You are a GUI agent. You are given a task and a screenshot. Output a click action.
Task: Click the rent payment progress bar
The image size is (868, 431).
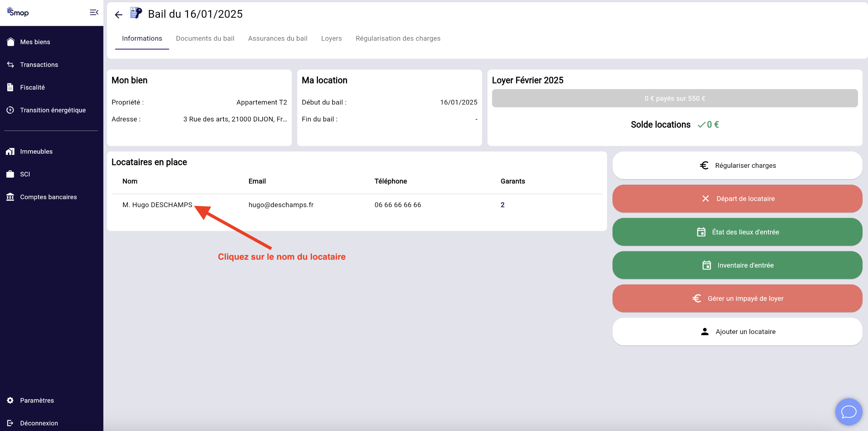674,99
